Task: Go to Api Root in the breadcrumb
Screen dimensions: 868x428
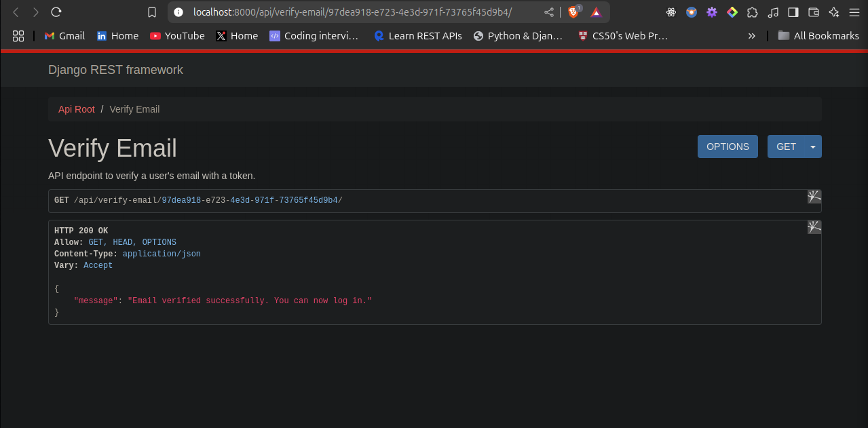Action: (x=77, y=109)
